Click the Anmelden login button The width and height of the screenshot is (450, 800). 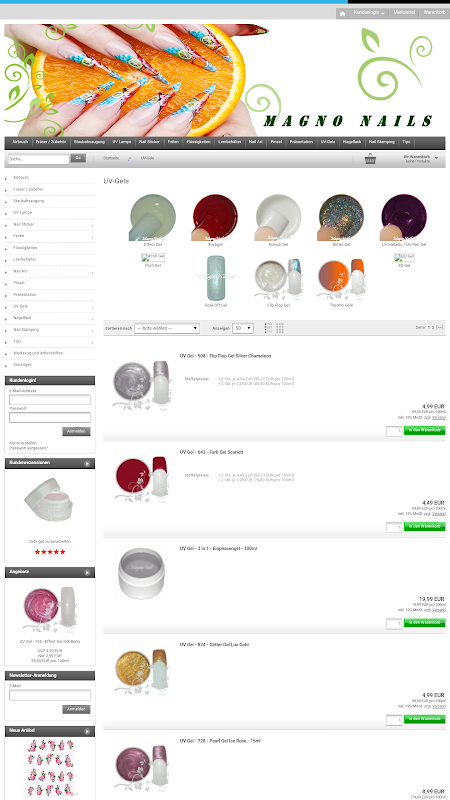pyautogui.click(x=77, y=432)
